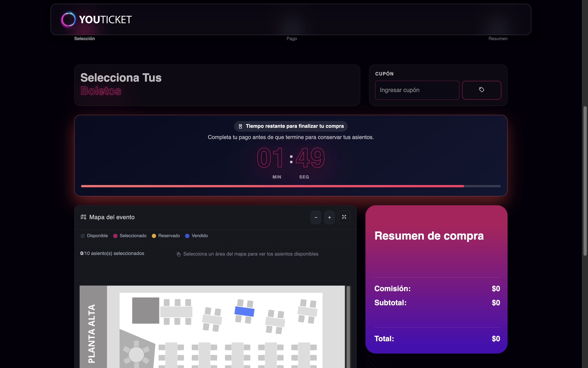Zoom in the event map
The image size is (588, 368).
(329, 217)
